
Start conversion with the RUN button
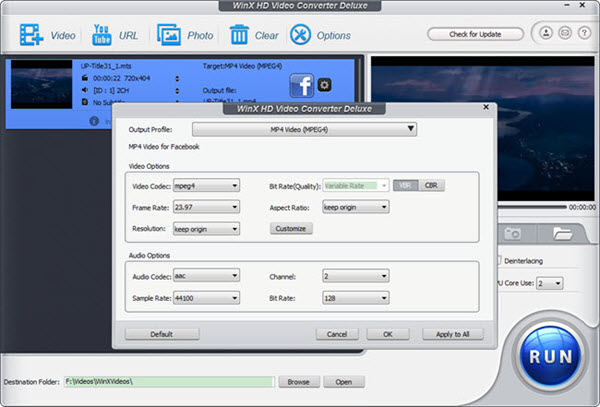tap(550, 357)
